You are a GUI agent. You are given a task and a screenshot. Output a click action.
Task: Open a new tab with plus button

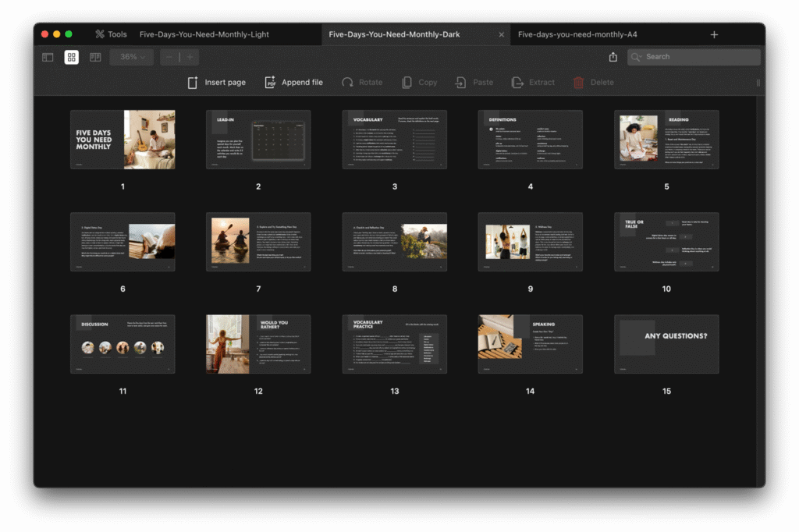714,34
